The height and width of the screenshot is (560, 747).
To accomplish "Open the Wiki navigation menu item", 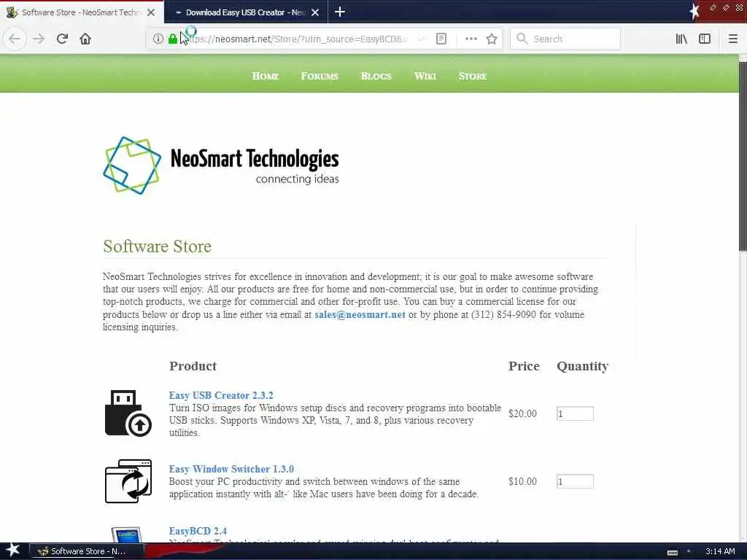I will (x=425, y=76).
